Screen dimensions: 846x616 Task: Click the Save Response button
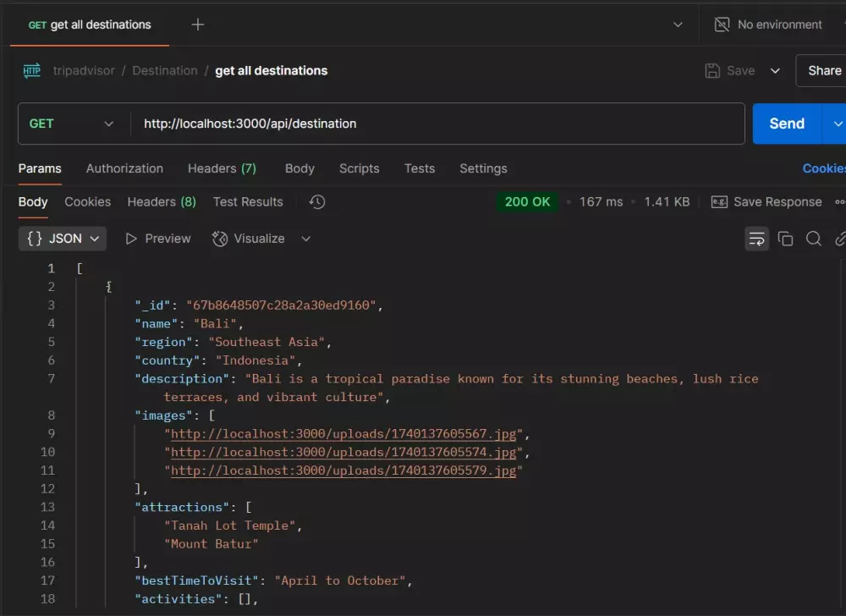click(766, 202)
